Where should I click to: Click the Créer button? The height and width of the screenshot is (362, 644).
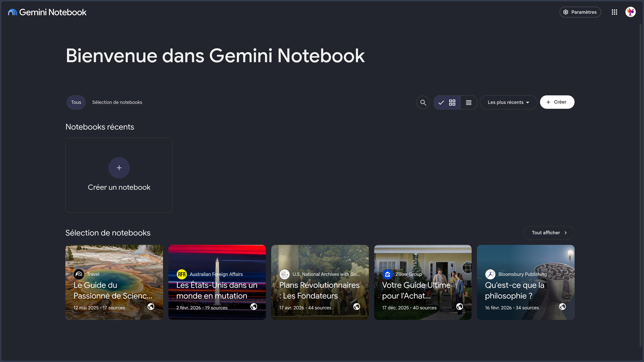557,102
